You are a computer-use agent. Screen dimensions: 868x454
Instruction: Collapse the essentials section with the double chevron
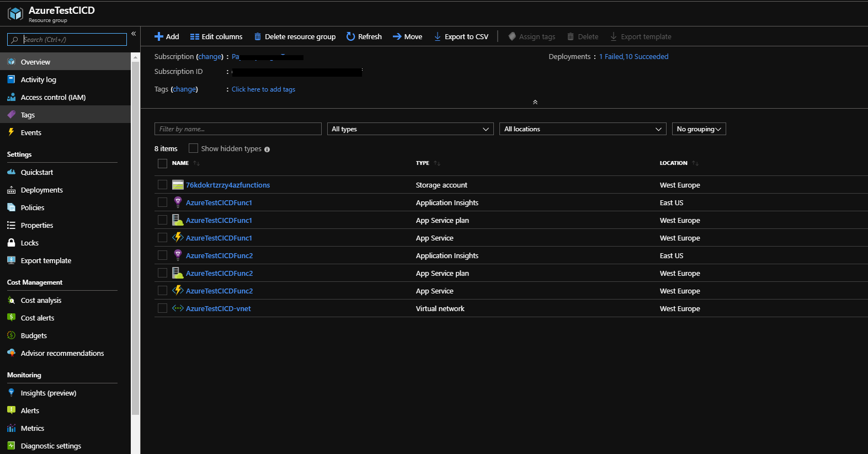[535, 102]
